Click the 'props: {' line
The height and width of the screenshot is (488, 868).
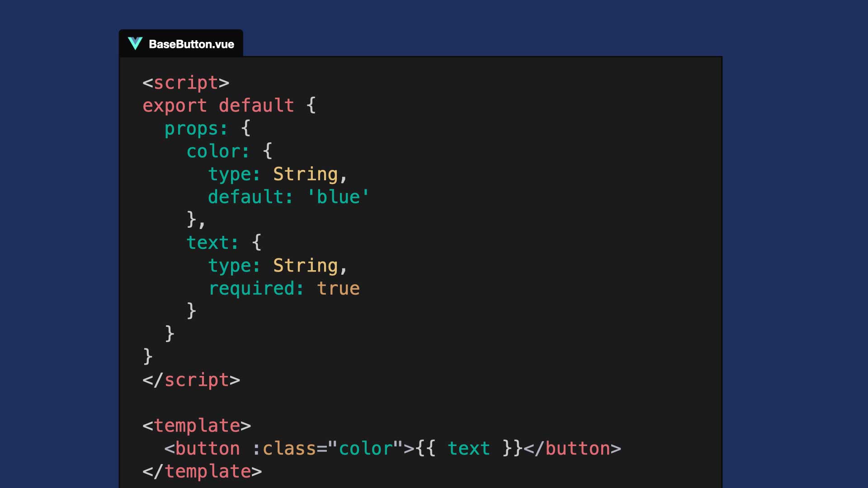[x=208, y=129]
